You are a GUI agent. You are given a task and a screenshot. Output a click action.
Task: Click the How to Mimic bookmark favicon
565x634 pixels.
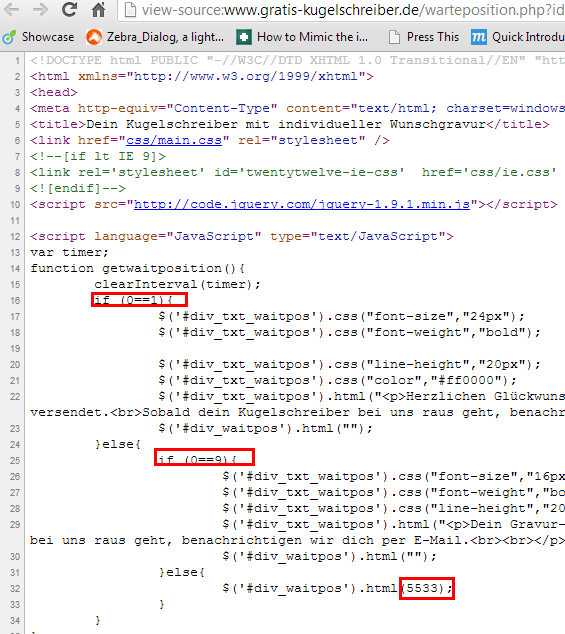[244, 37]
